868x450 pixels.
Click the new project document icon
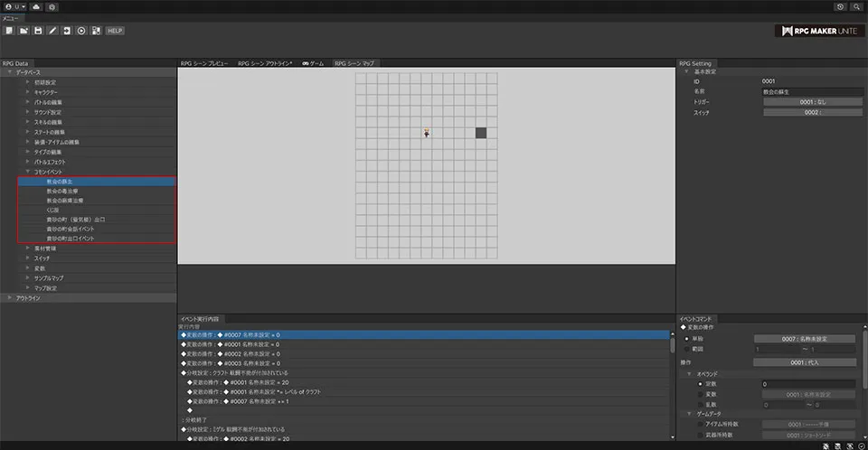coord(8,31)
